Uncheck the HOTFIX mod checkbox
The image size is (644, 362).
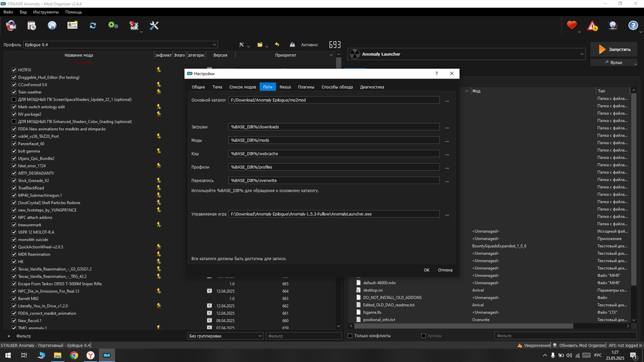coord(14,70)
